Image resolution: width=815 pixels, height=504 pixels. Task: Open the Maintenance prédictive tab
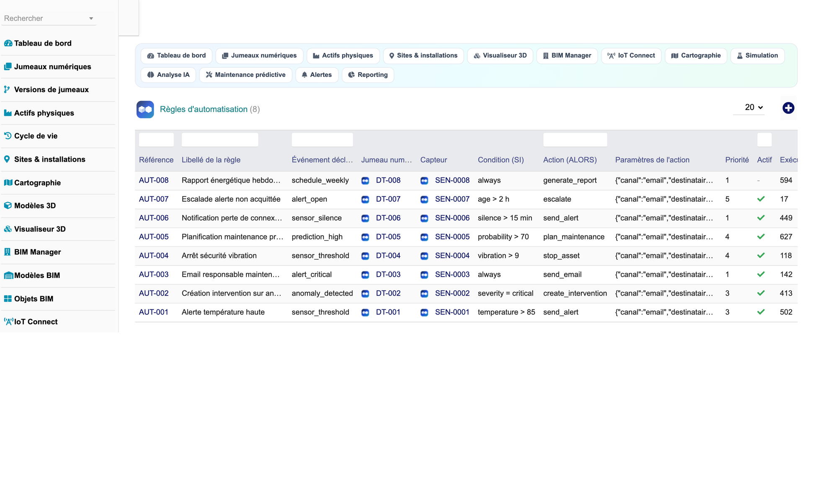[x=246, y=75]
